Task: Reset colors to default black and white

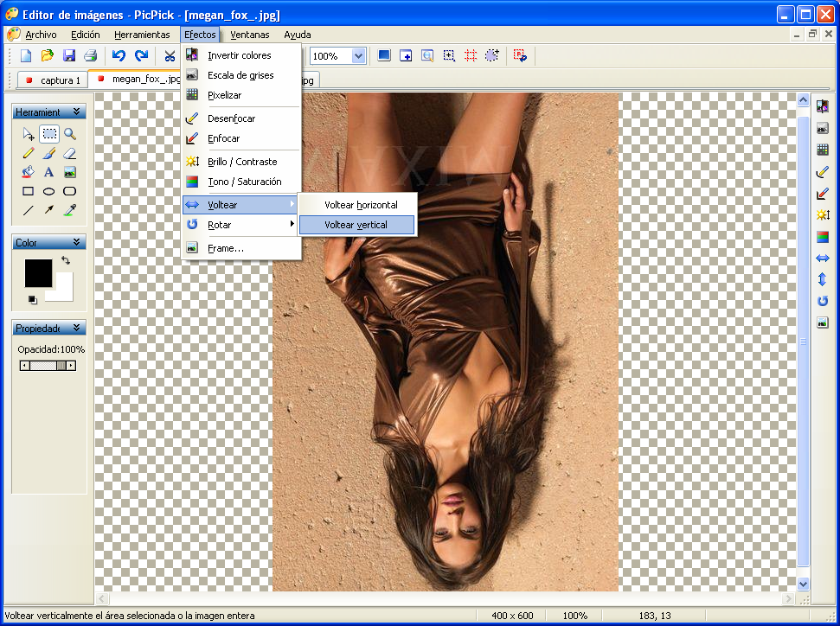Action: click(32, 300)
